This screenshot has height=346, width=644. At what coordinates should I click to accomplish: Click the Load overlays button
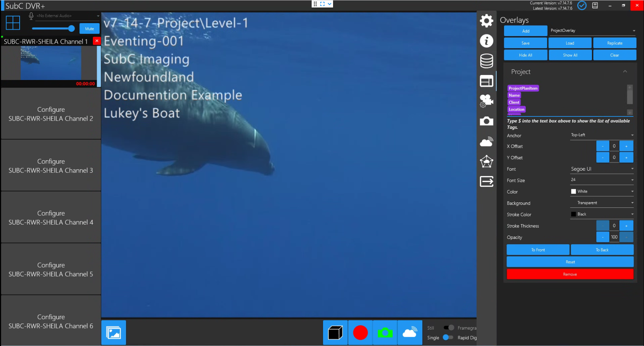tap(570, 43)
